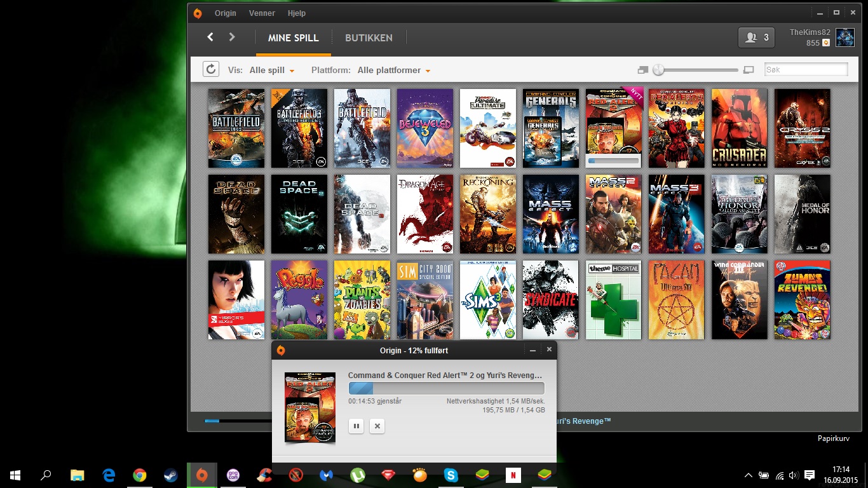Select the Red Alert 3 game tile

point(677,128)
